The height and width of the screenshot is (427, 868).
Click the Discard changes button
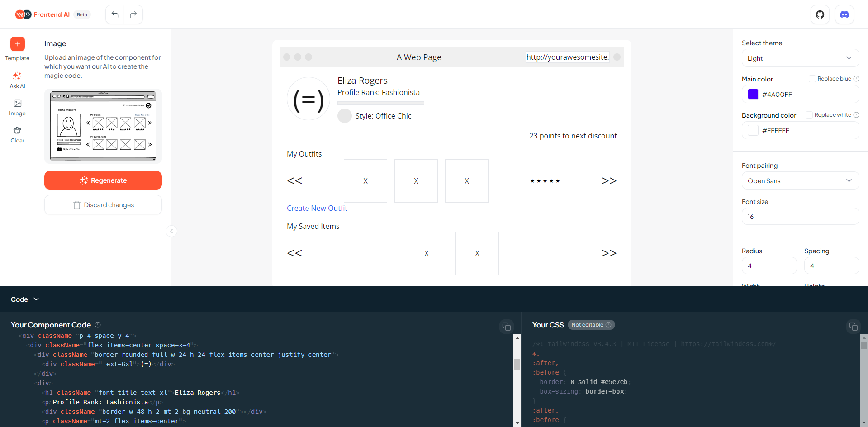103,205
